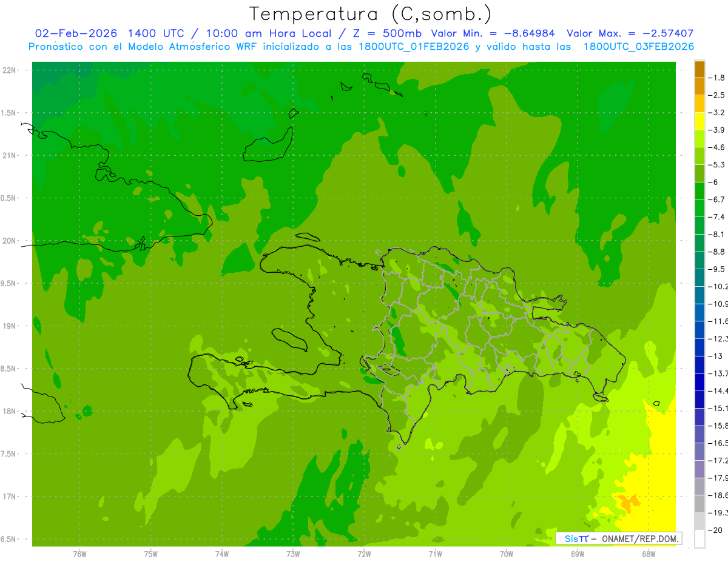Click the '72W' longitude label
This screenshot has height=562, width=728.
click(364, 554)
